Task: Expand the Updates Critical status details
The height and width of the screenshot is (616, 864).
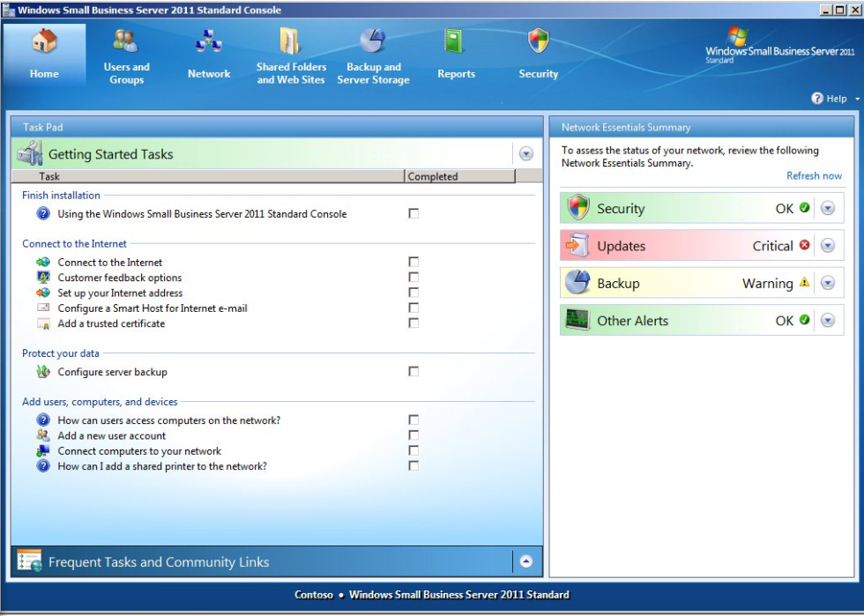Action: (827, 246)
